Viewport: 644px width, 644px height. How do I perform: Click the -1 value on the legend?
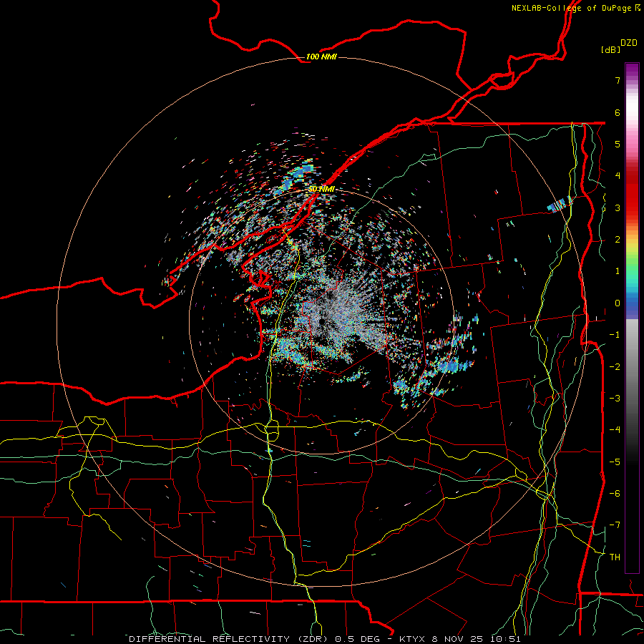pos(615,335)
